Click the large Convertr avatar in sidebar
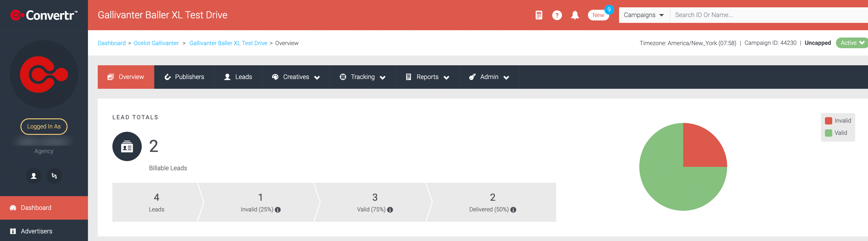The height and width of the screenshot is (241, 868). [x=44, y=74]
